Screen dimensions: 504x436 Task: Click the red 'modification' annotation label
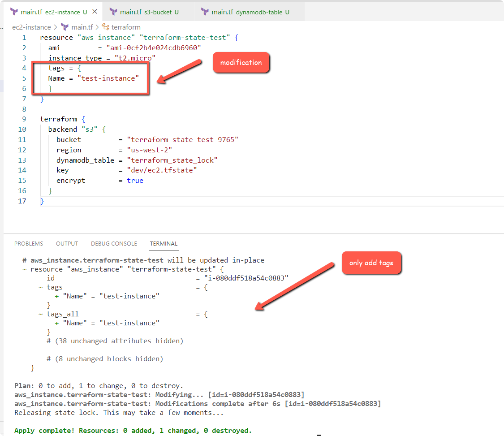pyautogui.click(x=241, y=62)
